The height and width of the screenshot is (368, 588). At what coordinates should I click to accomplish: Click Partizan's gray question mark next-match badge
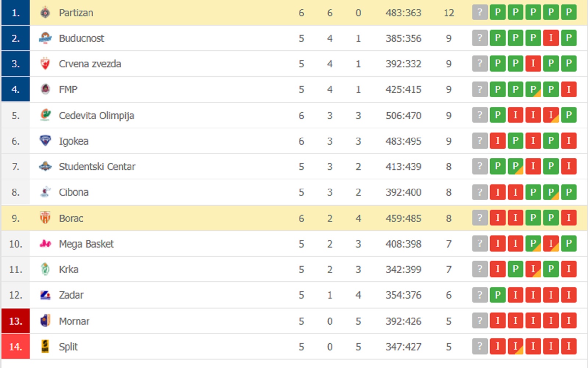point(480,12)
